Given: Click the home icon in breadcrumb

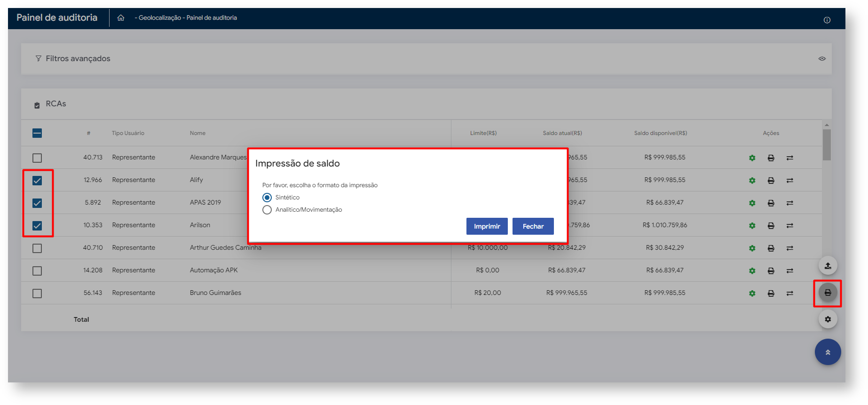Looking at the screenshot, I should click(121, 18).
